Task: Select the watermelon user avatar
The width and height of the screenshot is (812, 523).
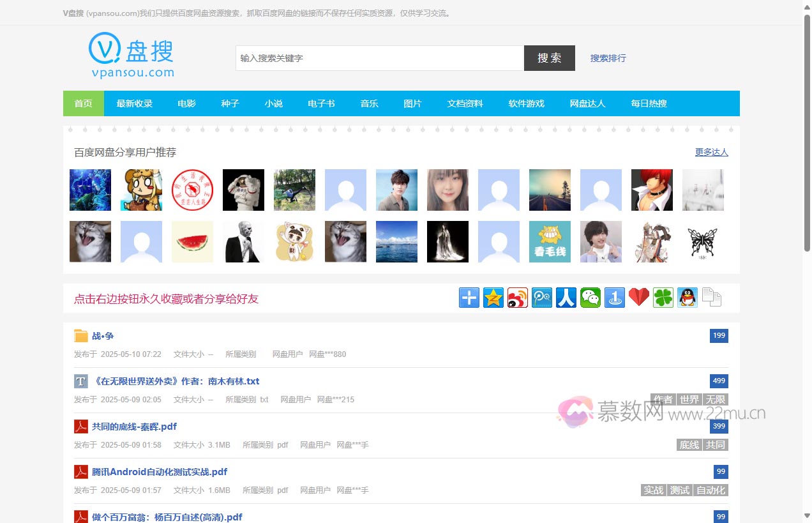Action: pyautogui.click(x=192, y=241)
